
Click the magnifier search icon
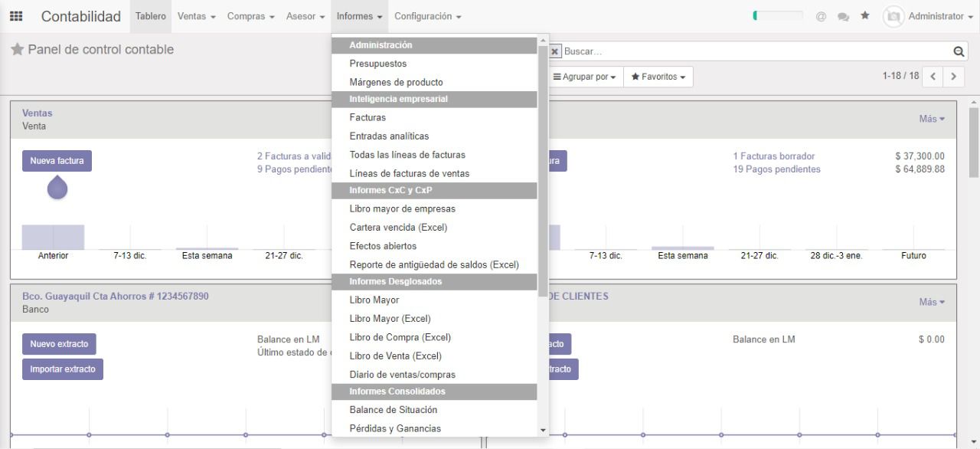click(x=958, y=51)
